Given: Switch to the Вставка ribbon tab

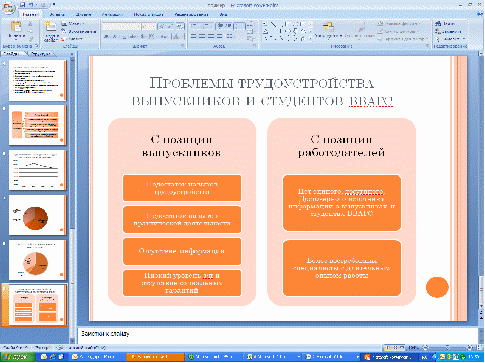Looking at the screenshot, I should 57,15.
